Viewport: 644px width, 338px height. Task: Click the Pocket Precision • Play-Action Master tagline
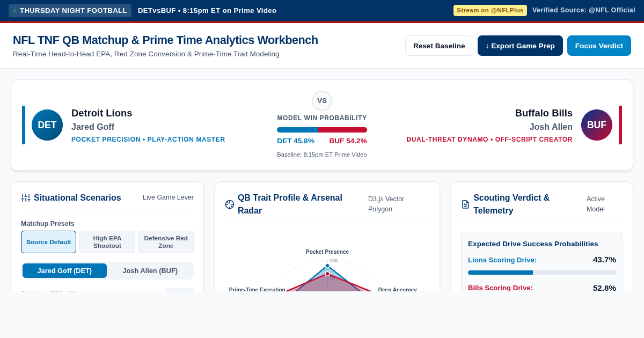pyautogui.click(x=148, y=139)
